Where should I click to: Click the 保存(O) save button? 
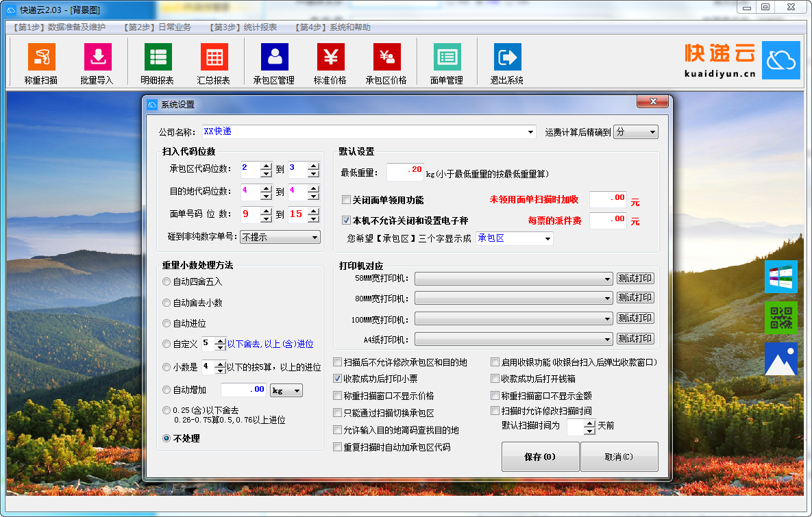click(540, 457)
